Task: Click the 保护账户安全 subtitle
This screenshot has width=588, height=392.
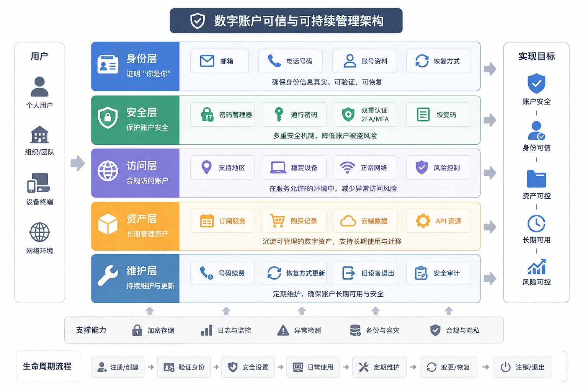Action: point(147,127)
